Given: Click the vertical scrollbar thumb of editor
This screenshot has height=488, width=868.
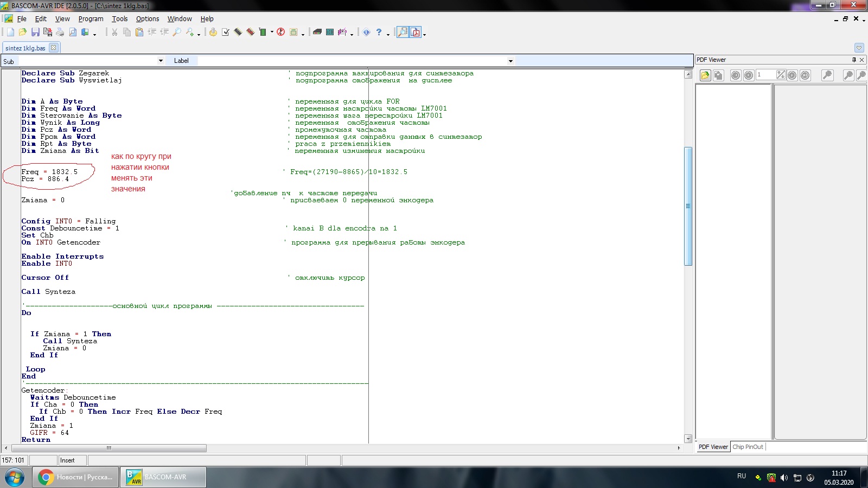Looking at the screenshot, I should pos(688,206).
